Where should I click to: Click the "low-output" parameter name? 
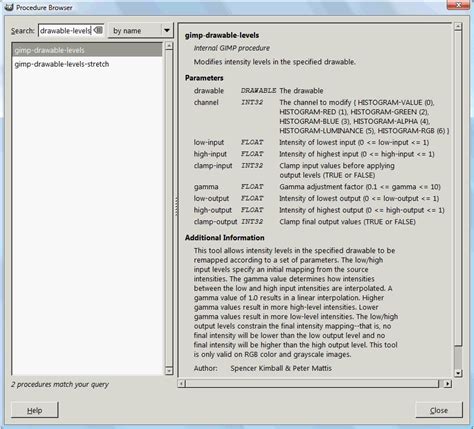click(211, 198)
